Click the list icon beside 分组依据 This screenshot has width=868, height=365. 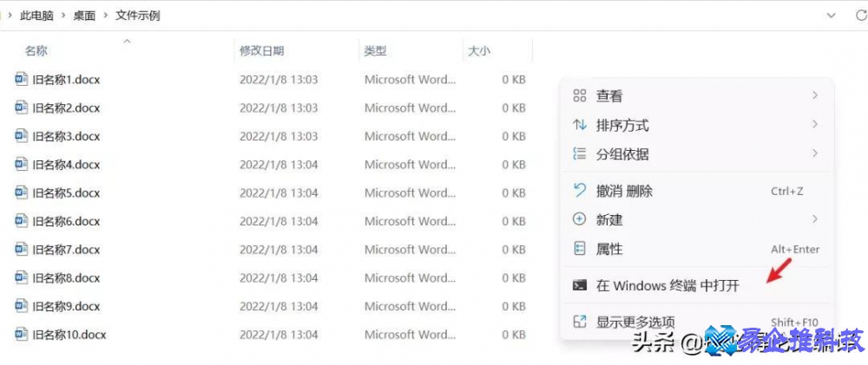580,153
